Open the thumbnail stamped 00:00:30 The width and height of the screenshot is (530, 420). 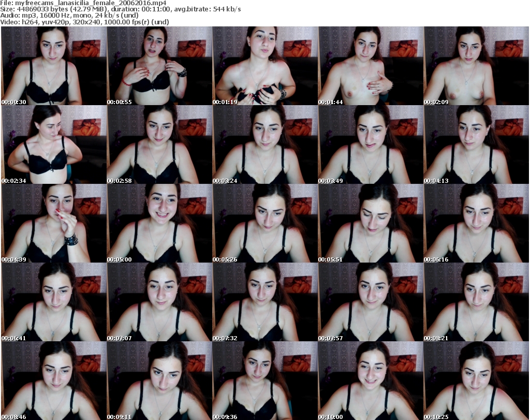(x=54, y=66)
